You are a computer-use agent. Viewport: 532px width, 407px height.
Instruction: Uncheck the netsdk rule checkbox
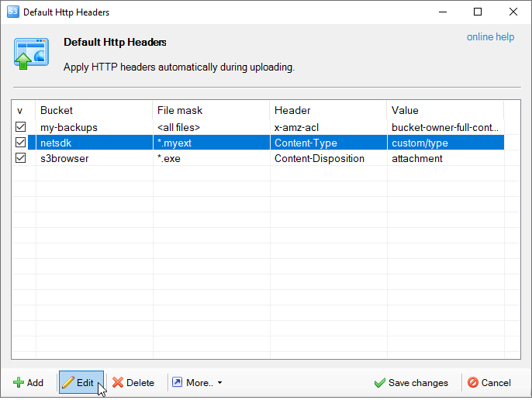20,143
